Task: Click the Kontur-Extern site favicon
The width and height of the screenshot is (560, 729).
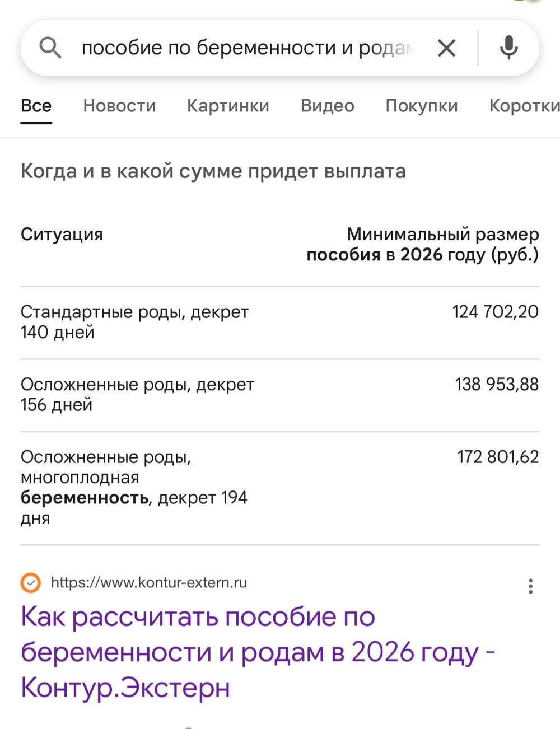Action: (31, 583)
